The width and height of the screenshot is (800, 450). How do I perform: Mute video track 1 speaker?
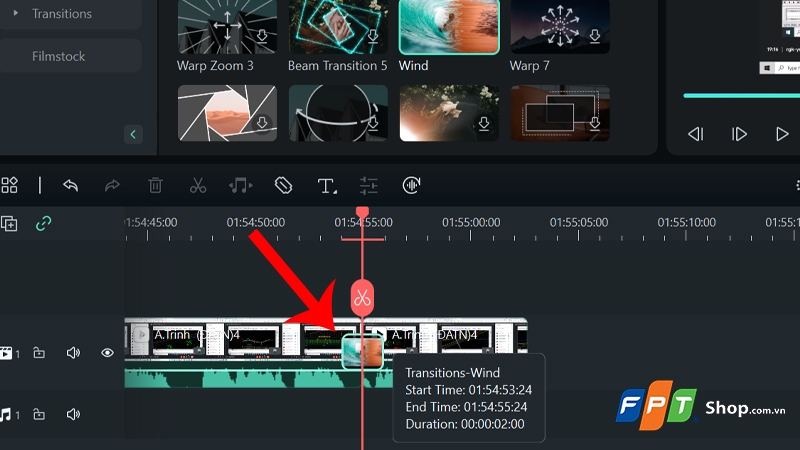(x=73, y=353)
